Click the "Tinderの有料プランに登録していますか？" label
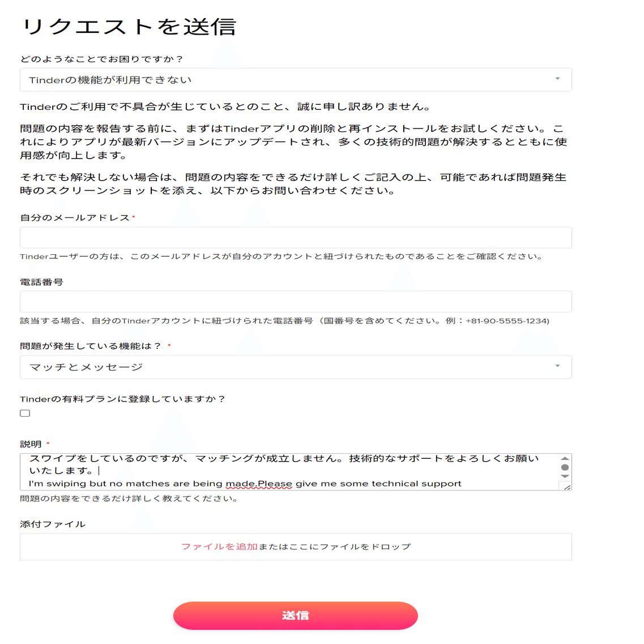 (123, 399)
